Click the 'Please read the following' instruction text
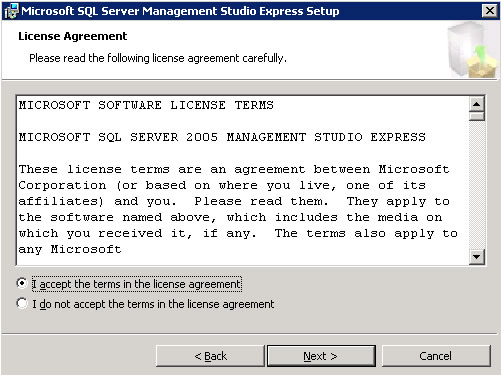The width and height of the screenshot is (501, 375). click(158, 58)
